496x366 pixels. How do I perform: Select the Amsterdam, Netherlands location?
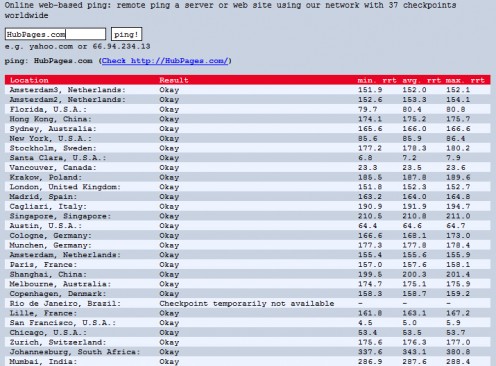pyautogui.click(x=65, y=255)
